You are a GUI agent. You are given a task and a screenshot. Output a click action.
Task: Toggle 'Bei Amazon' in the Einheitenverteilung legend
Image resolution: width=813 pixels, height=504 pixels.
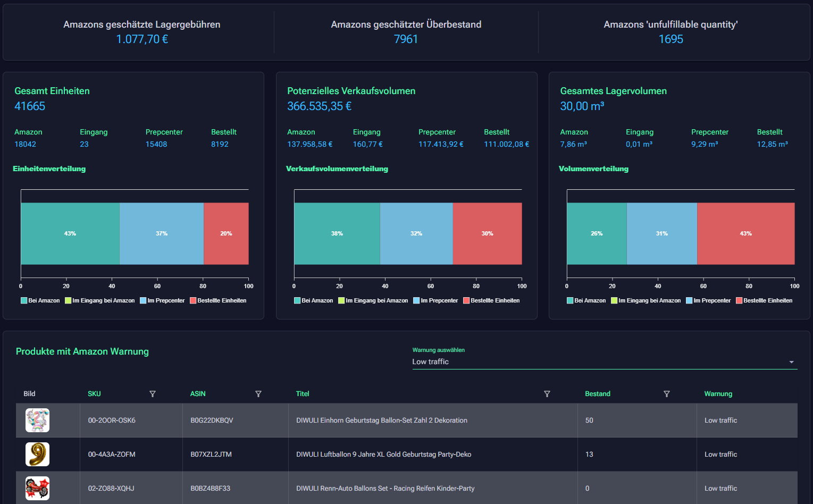click(40, 300)
